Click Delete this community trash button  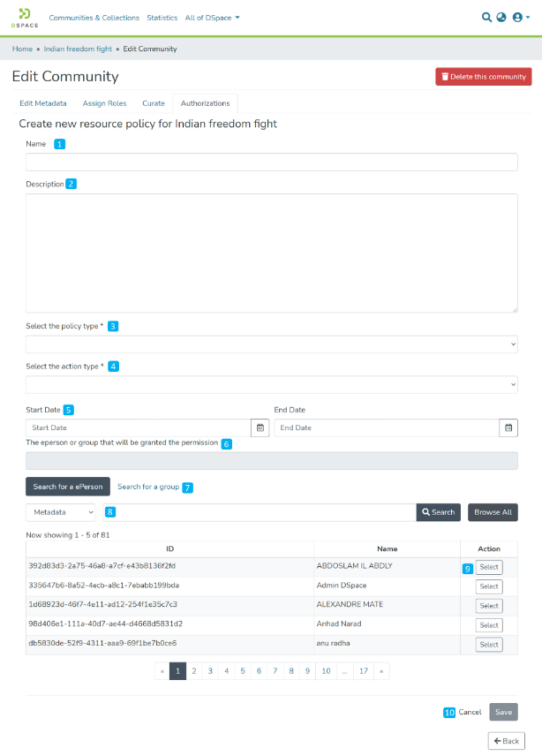[483, 77]
